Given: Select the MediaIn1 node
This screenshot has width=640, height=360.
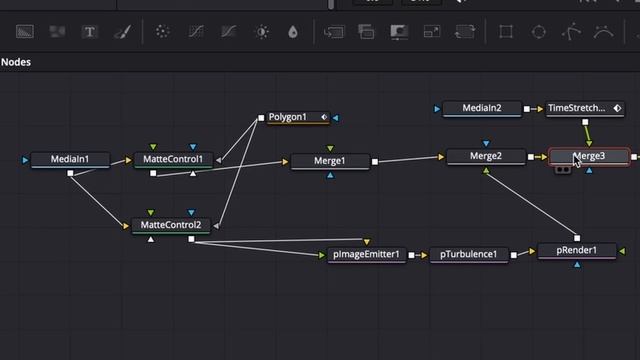Looking at the screenshot, I should point(70,159).
